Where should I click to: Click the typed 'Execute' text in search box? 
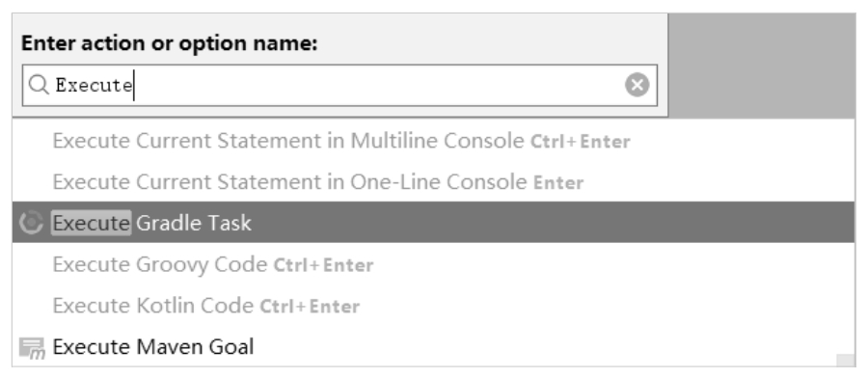pyautogui.click(x=94, y=85)
